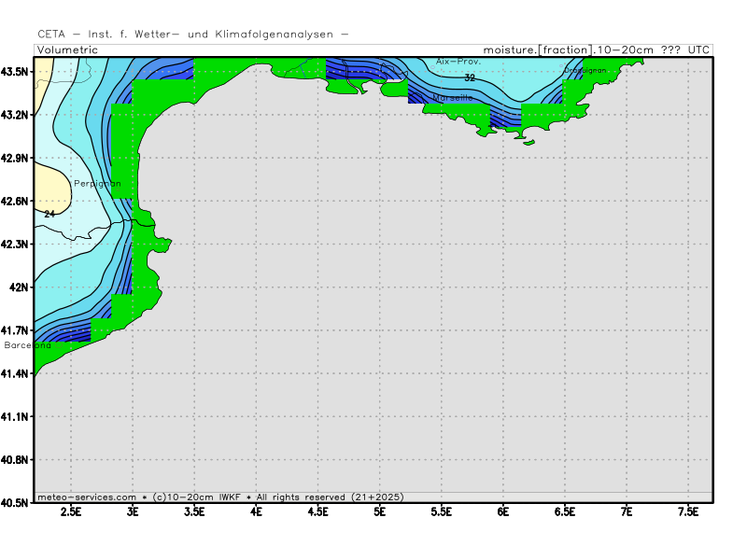The image size is (747, 560).
Task: Click the moisture fraction 10-20cm UTC label
Action: [597, 49]
